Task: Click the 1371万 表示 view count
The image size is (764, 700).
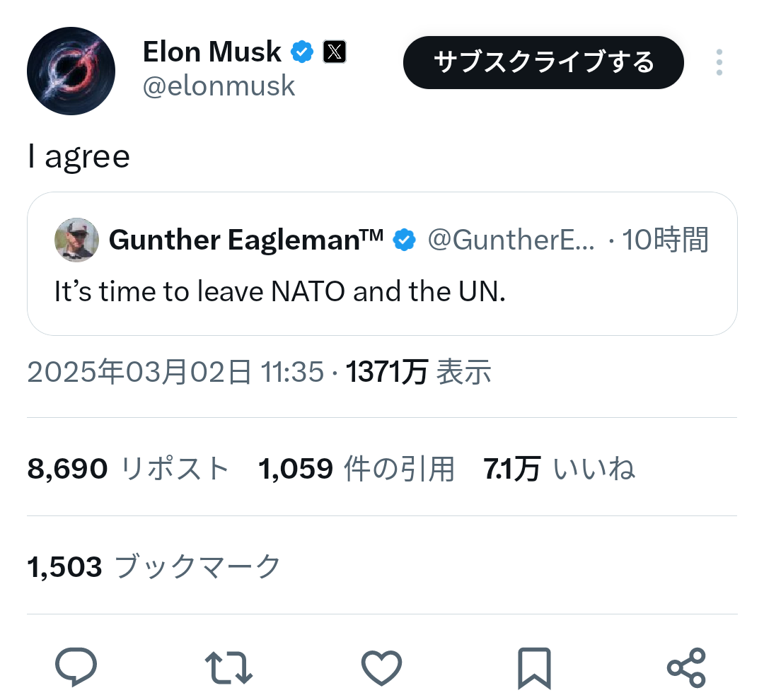Action: click(x=418, y=372)
